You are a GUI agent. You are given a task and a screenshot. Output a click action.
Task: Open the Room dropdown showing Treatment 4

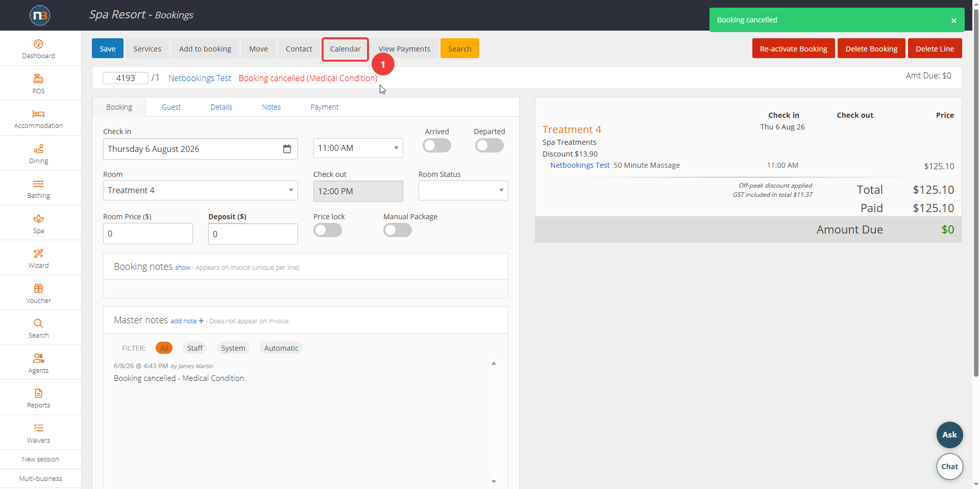click(200, 190)
